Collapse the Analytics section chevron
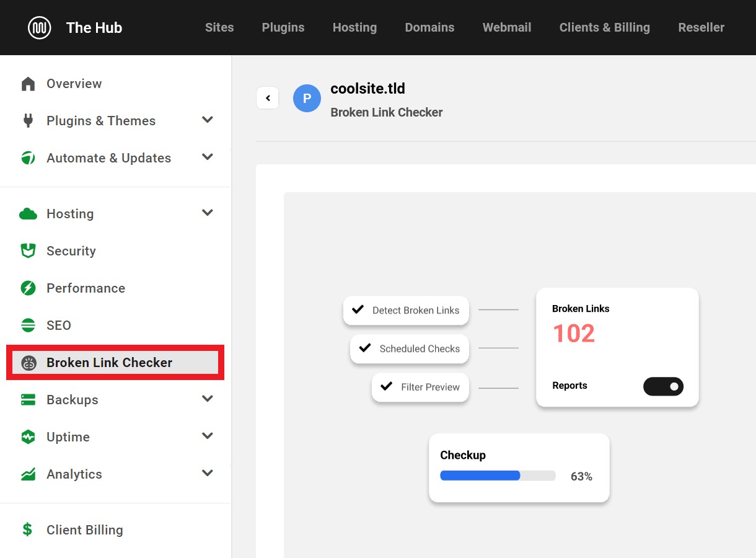This screenshot has width=756, height=558. click(x=207, y=472)
